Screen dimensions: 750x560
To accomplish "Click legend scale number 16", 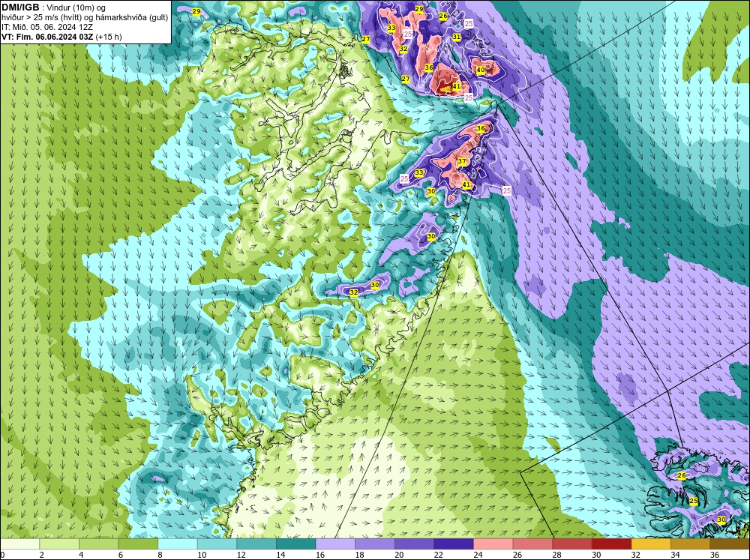I will pyautogui.click(x=320, y=555).
